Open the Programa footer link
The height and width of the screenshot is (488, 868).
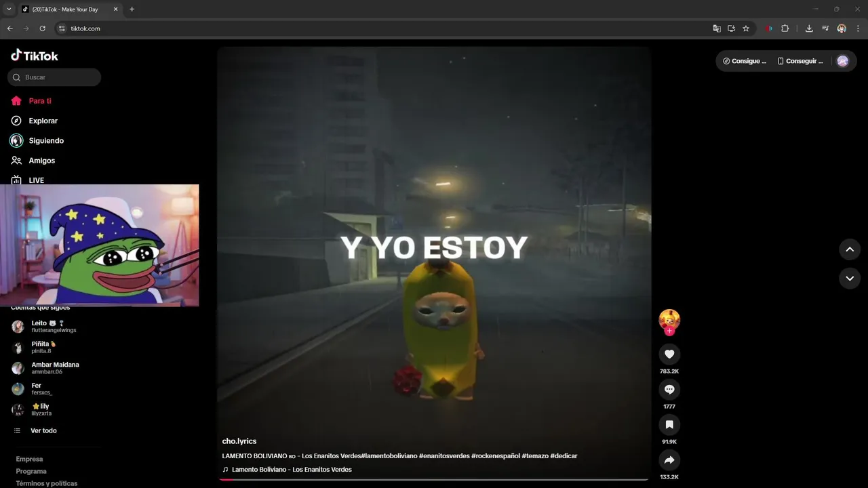tap(31, 471)
